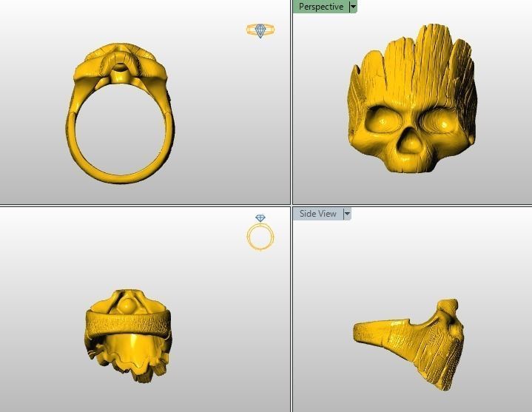Select the ring model in bottom-left viewport
The image size is (532, 412).
pos(128,336)
